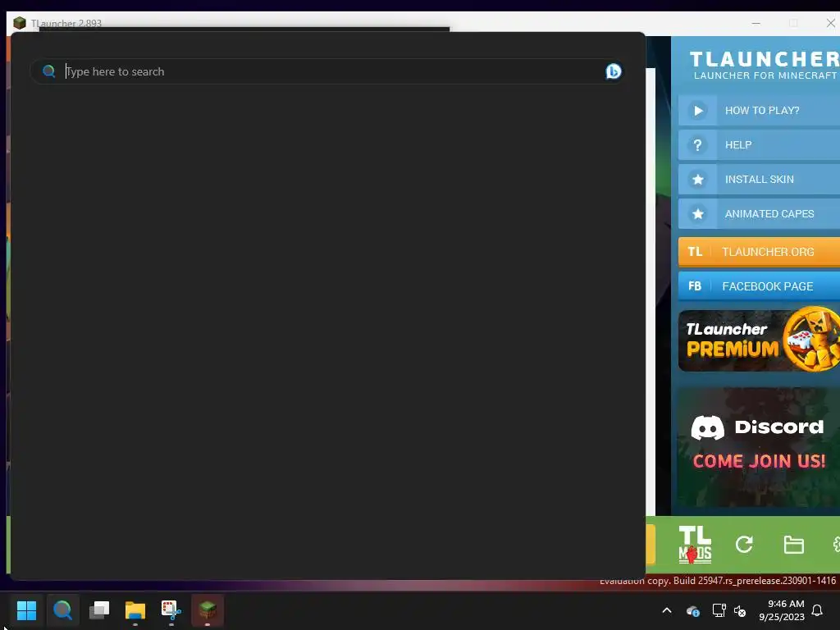This screenshot has width=840, height=630.
Task: Open the folder icon in TLauncher bottom bar
Action: point(793,545)
